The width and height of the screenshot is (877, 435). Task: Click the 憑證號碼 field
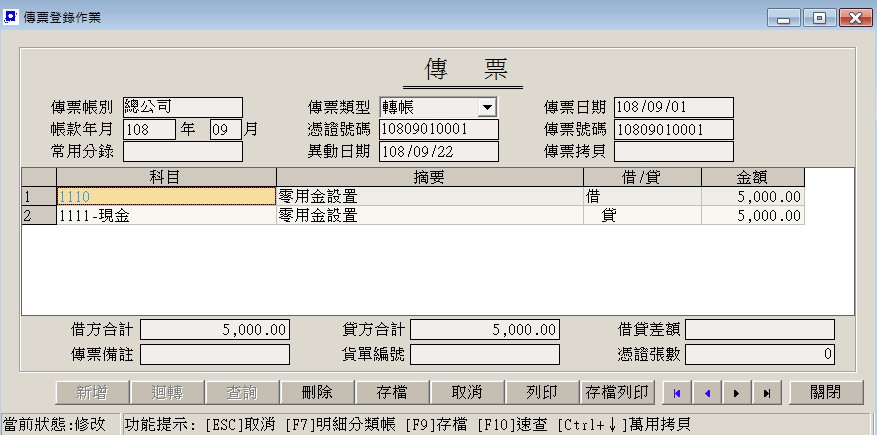click(438, 130)
